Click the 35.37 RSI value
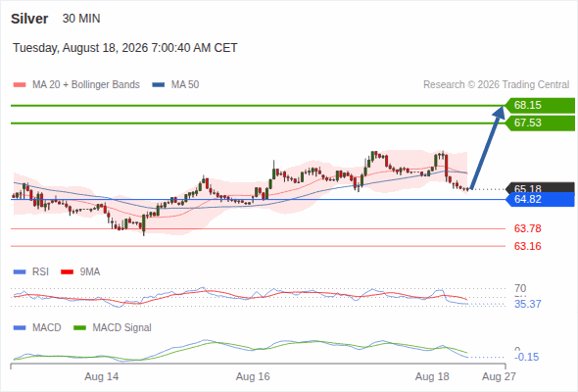Screen dimensions: 578x392 [527, 304]
